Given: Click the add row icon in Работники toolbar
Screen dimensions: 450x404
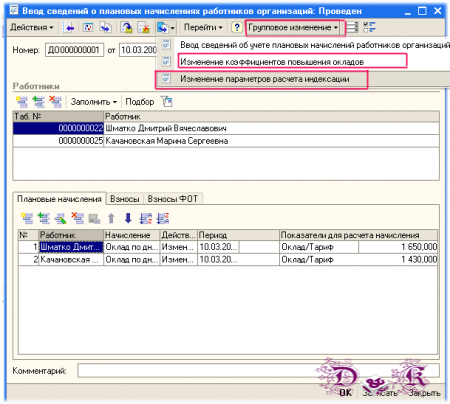Looking at the screenshot, I should point(22,102).
